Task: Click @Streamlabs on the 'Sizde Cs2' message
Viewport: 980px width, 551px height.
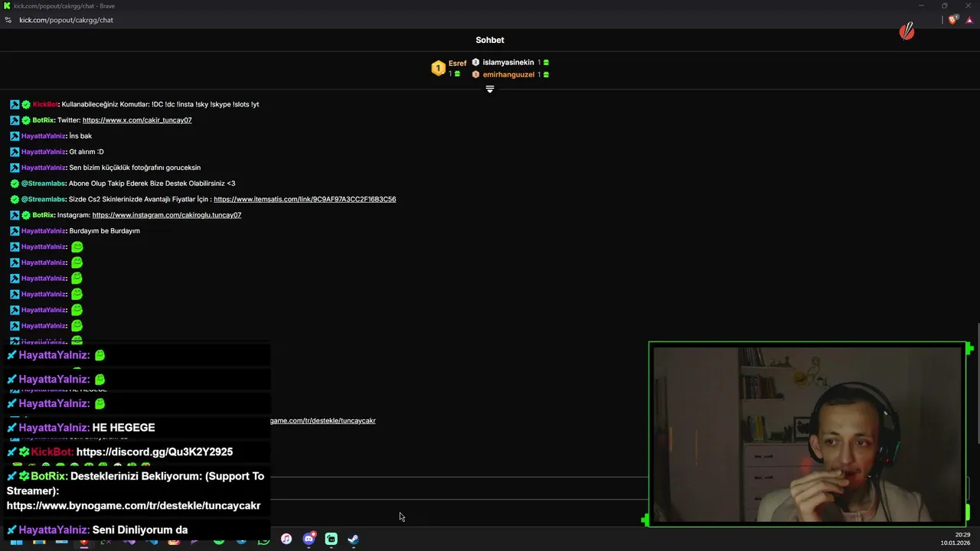Action: [x=43, y=199]
